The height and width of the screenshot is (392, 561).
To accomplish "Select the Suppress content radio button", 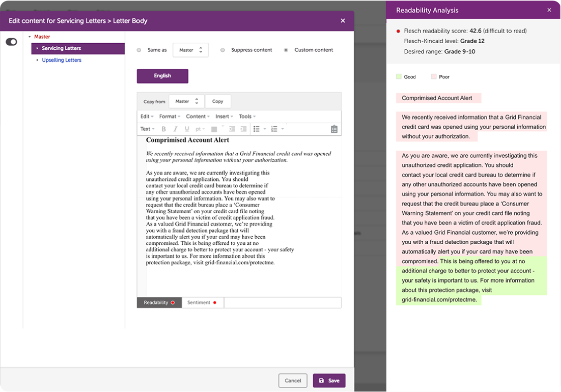I will tap(222, 50).
